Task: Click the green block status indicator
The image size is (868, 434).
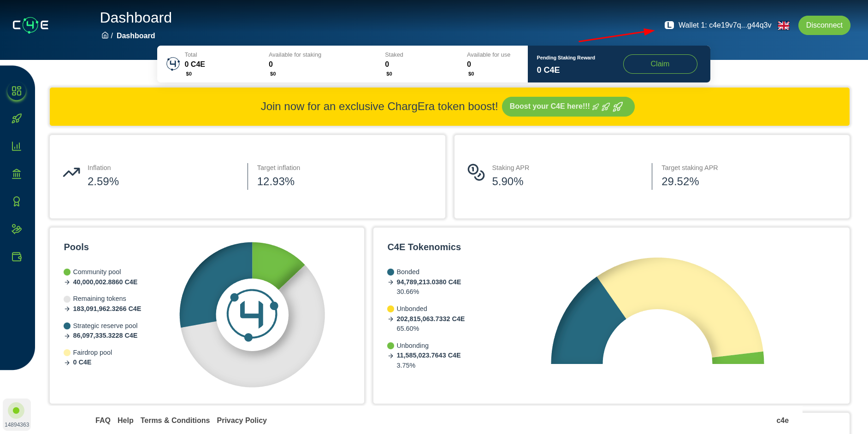Action: point(16,411)
